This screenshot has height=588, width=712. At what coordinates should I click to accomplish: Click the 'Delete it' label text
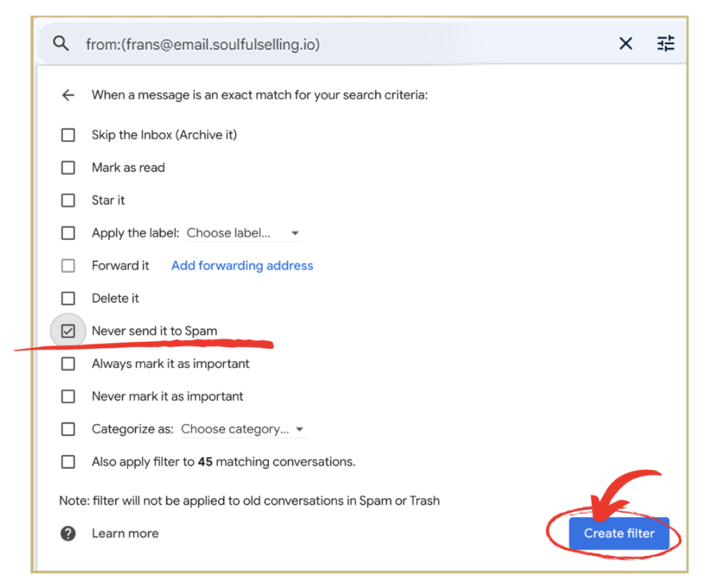[x=115, y=298]
